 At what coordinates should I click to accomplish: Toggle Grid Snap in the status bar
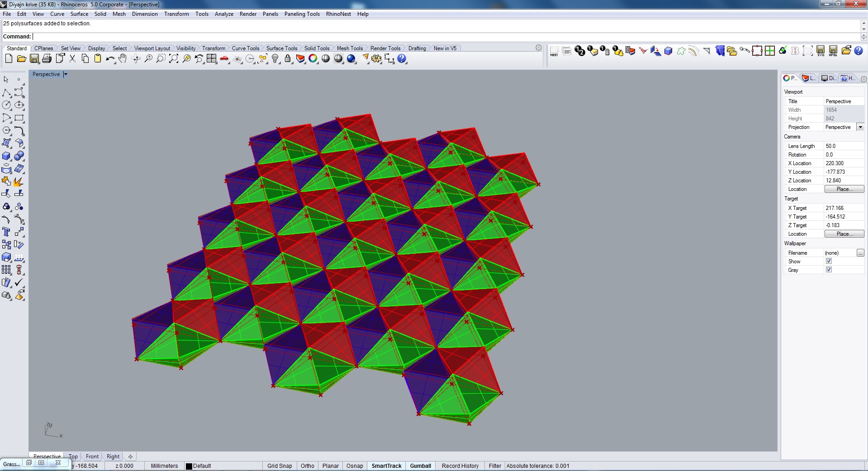(280, 466)
